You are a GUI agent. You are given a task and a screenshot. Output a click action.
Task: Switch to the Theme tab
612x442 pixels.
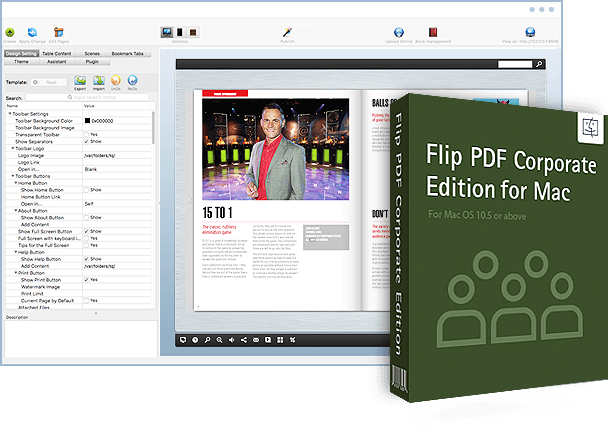click(21, 62)
